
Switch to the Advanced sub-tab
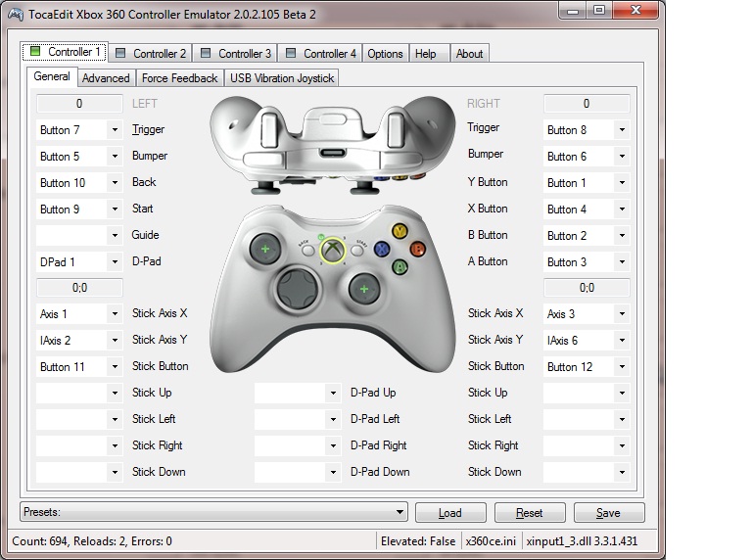(x=106, y=78)
